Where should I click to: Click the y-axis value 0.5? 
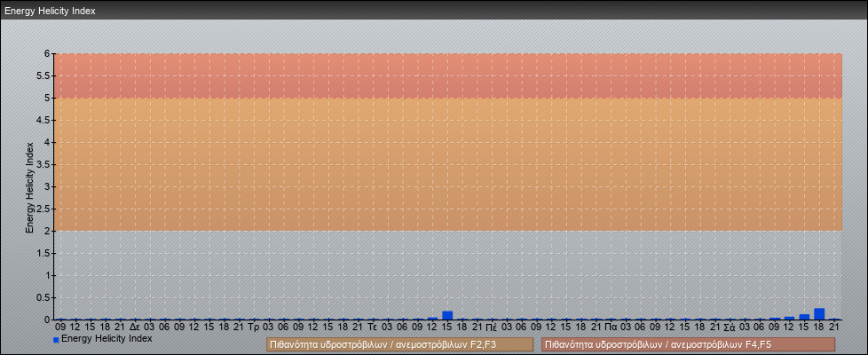click(43, 297)
